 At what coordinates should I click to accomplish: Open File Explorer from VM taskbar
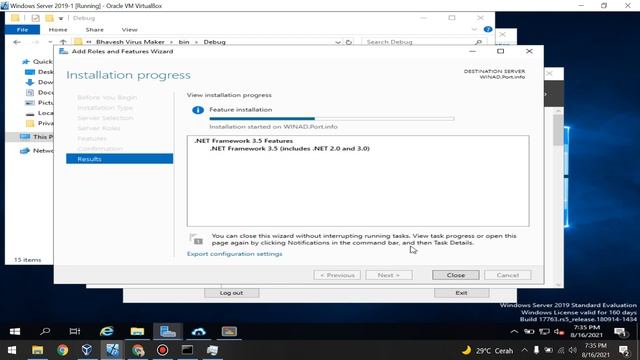coord(137,331)
